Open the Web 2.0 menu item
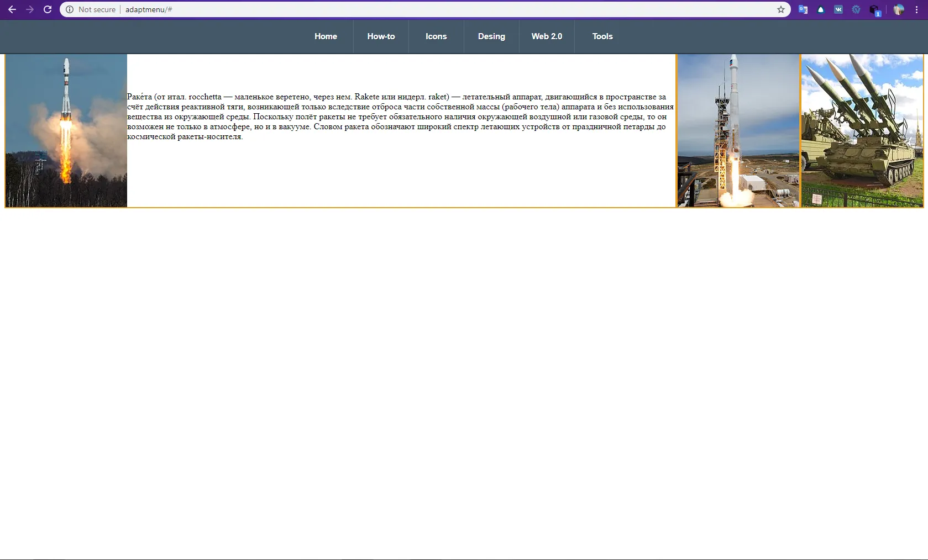Screen dimensions: 928x560 (x=547, y=36)
